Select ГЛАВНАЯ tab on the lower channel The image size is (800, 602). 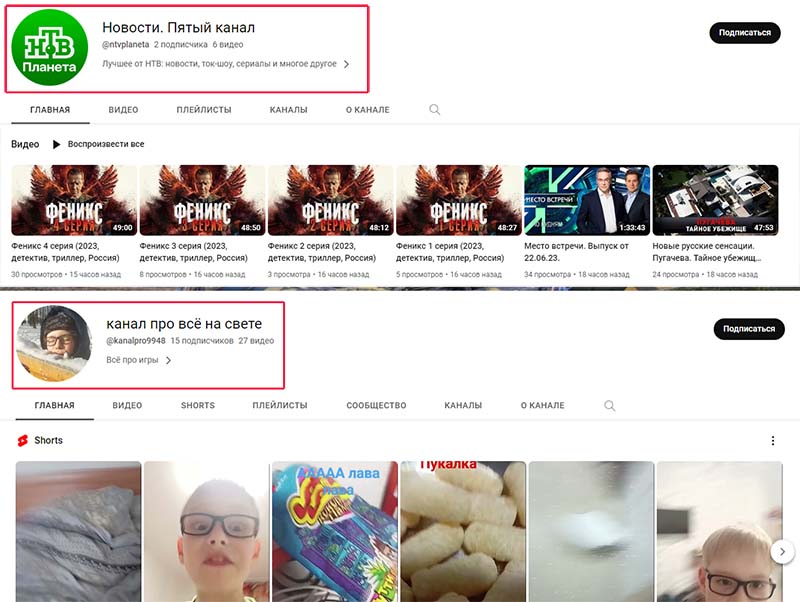point(55,406)
